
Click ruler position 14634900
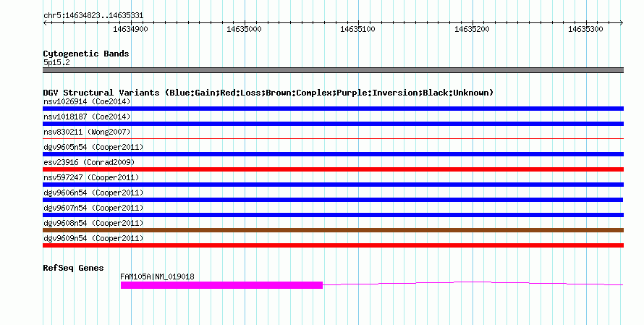[130, 29]
